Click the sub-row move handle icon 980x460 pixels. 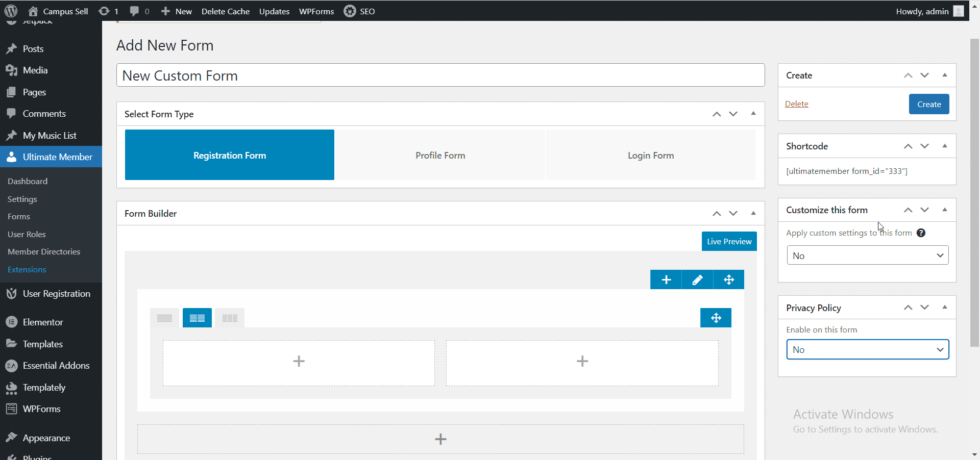point(716,318)
